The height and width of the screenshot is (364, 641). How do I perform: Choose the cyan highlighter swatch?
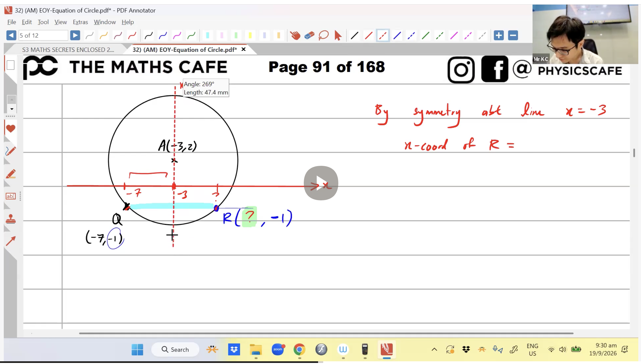click(x=208, y=35)
